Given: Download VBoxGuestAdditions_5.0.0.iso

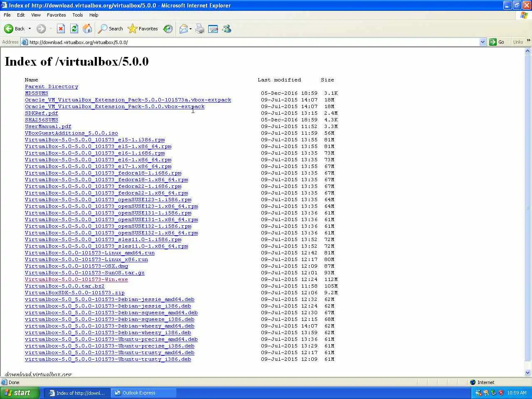Looking at the screenshot, I should click(x=71, y=133).
